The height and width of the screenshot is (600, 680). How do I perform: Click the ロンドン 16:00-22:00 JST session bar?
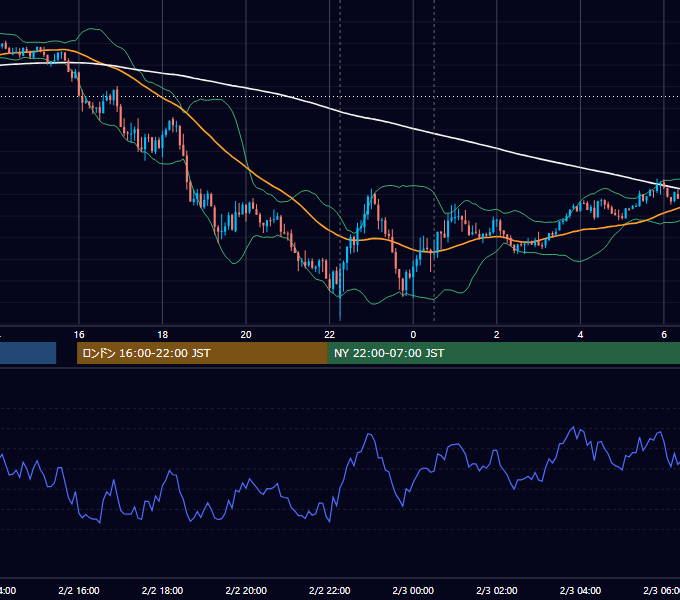point(202,353)
